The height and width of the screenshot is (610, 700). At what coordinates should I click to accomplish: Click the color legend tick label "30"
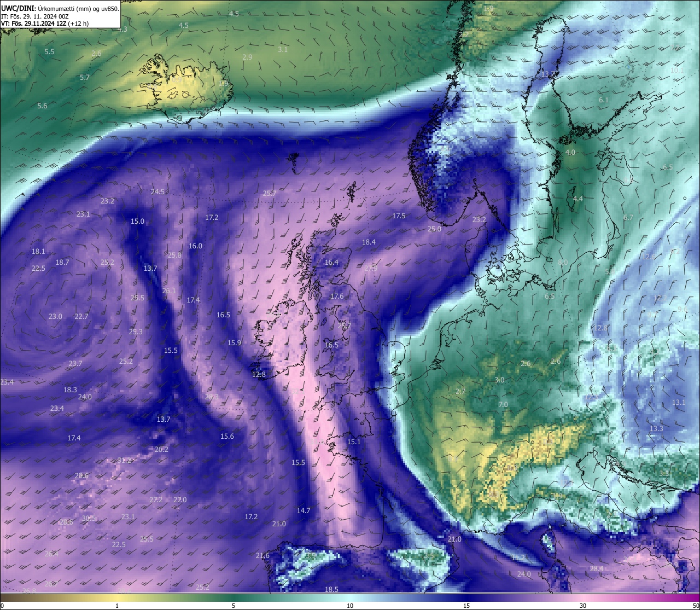click(583, 606)
